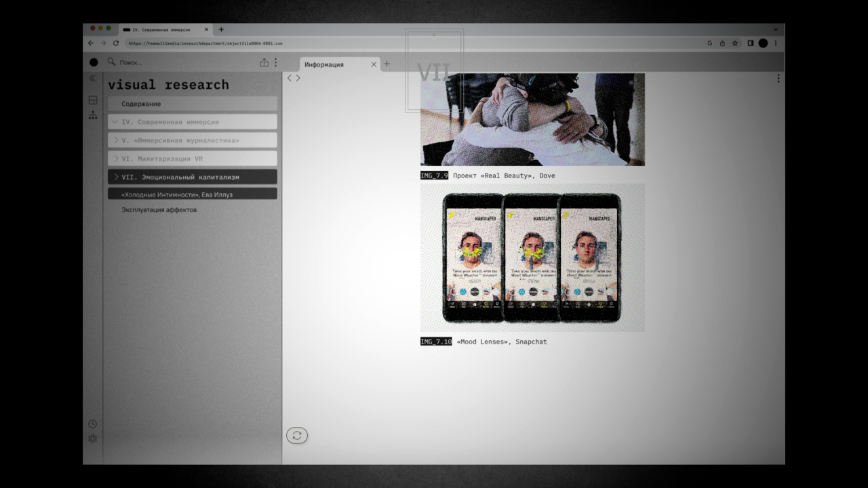Click the IMG_7.9 label

tap(434, 176)
